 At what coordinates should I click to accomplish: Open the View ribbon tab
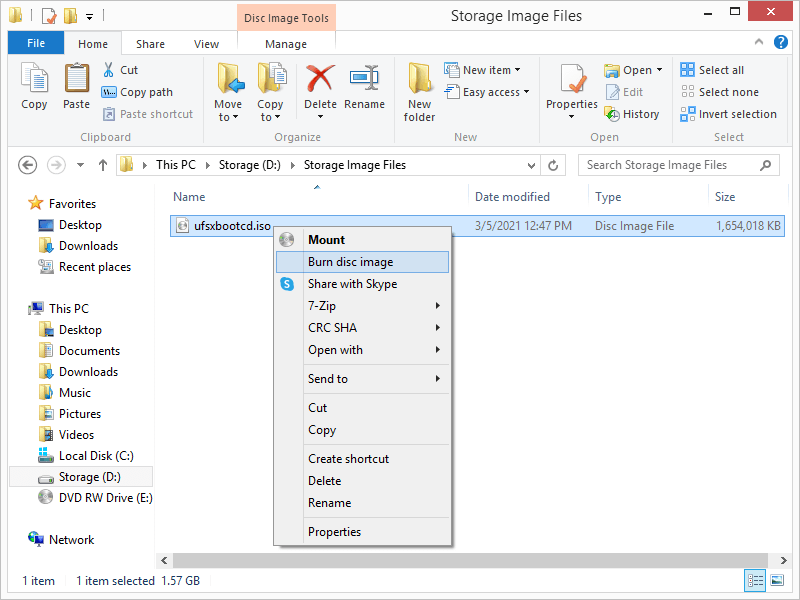pyautogui.click(x=206, y=44)
